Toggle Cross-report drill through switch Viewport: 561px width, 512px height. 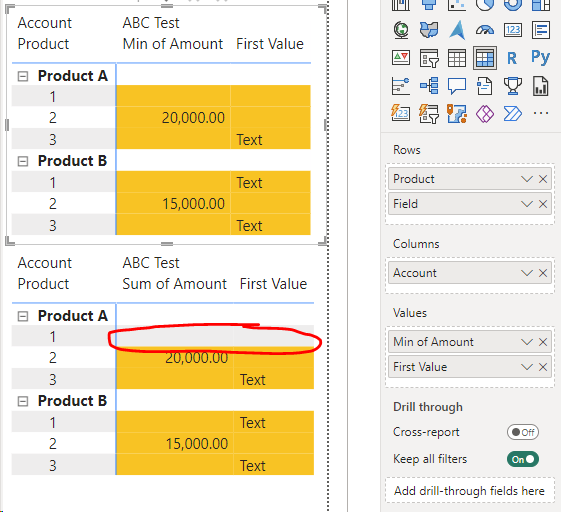tap(523, 432)
